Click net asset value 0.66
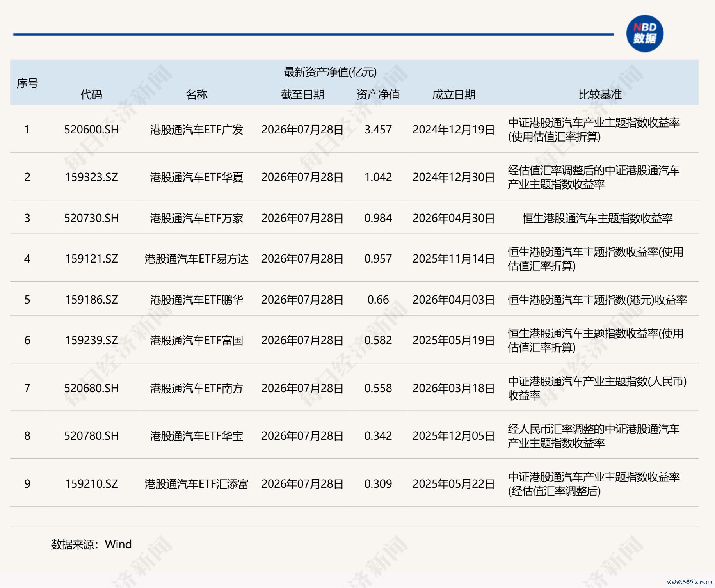715x588 pixels. click(x=378, y=299)
